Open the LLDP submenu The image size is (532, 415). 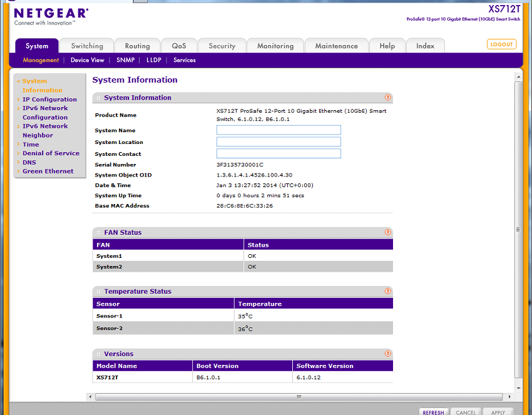tap(154, 60)
